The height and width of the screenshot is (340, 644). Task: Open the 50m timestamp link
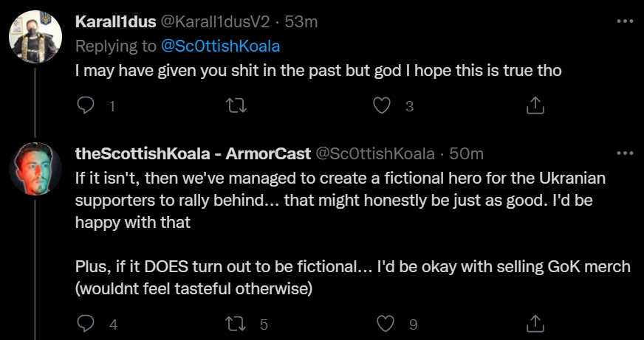tap(467, 153)
